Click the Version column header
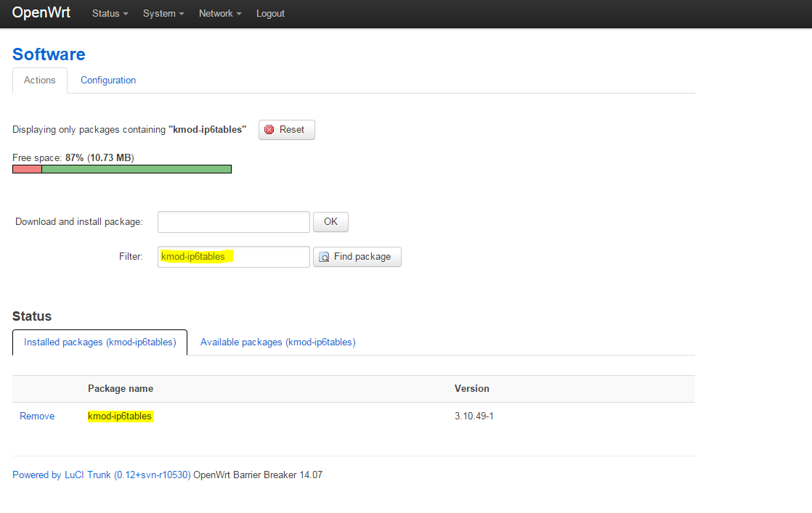812x513 pixels. (471, 389)
